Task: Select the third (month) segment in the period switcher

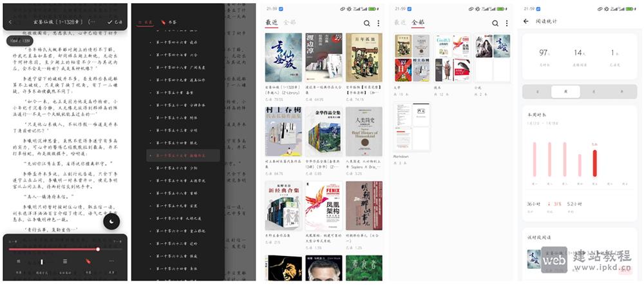Action: click(x=594, y=92)
